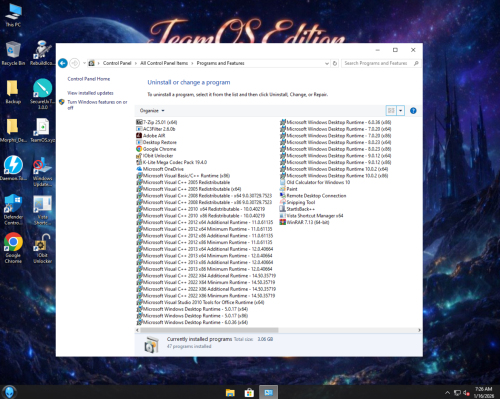This screenshot has height=399, width=500.
Task: Open view options dropdown arrow
Action: [401, 111]
